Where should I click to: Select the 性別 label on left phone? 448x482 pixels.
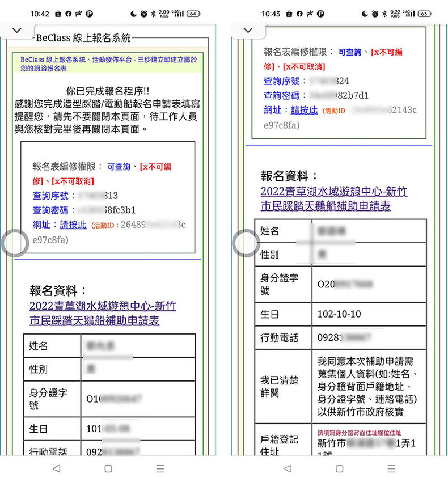pyautogui.click(x=39, y=369)
